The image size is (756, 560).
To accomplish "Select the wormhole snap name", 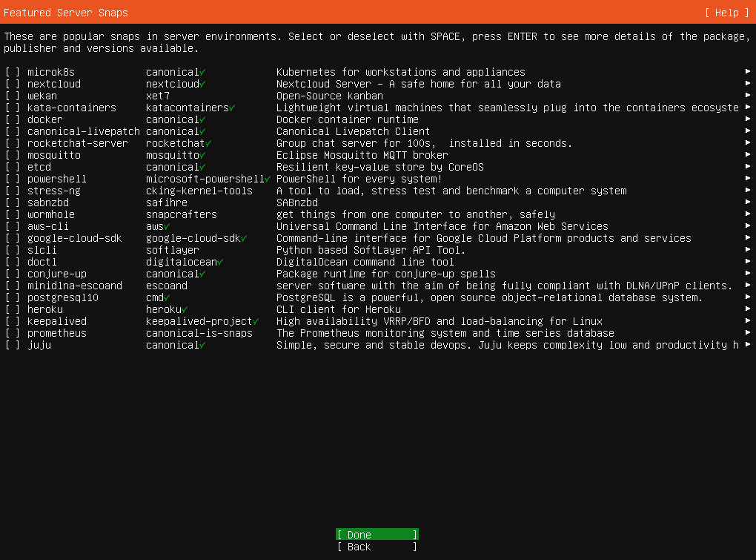I will (51, 214).
